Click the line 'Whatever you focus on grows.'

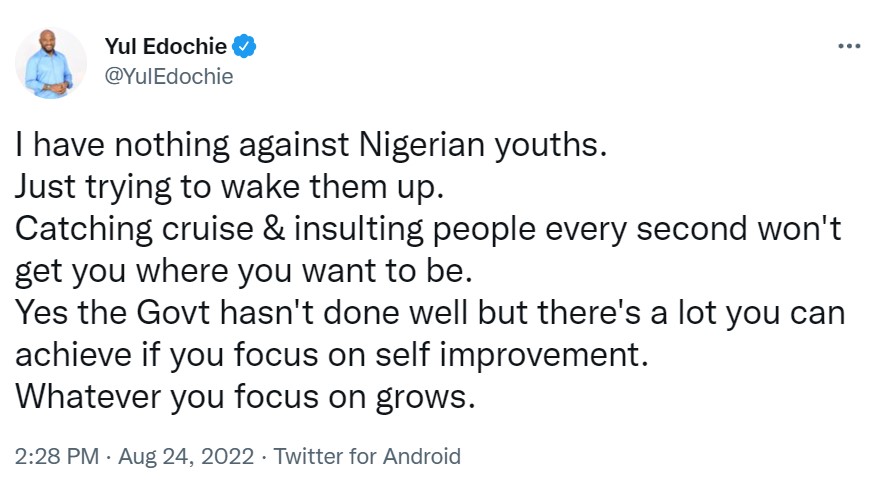pos(243,397)
